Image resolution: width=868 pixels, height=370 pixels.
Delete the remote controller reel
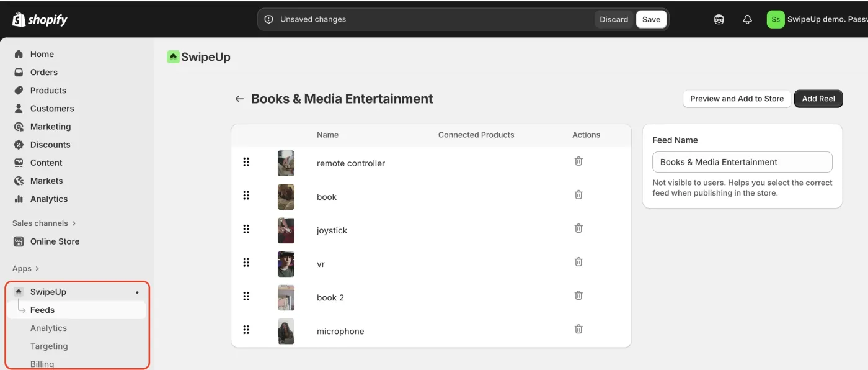(578, 161)
